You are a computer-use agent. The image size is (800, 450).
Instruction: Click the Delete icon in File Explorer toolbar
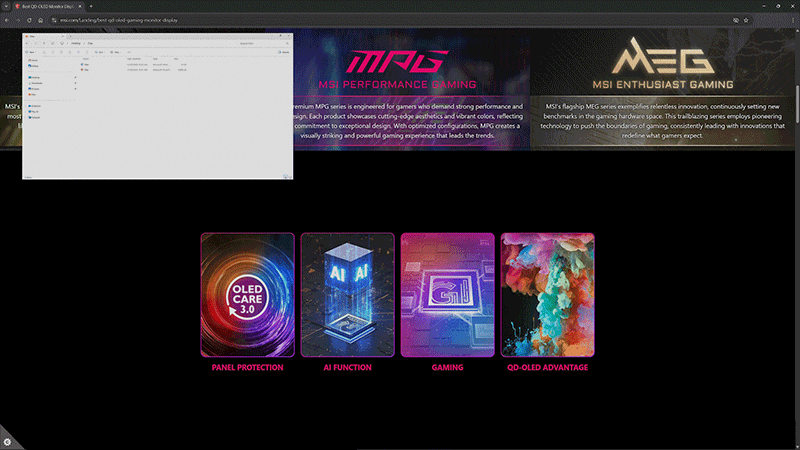click(x=87, y=52)
